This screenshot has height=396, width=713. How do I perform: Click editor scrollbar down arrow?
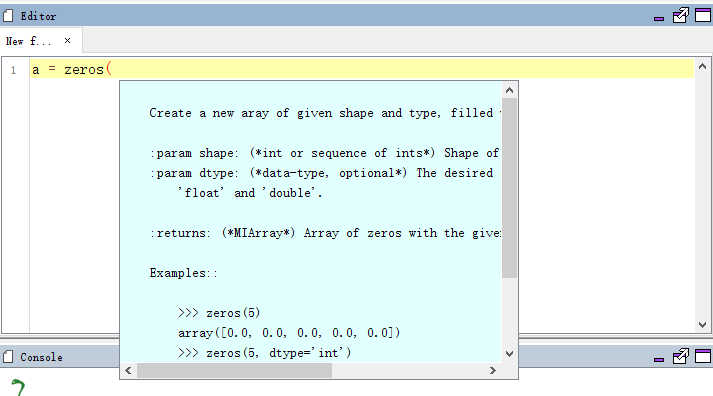tap(703, 325)
